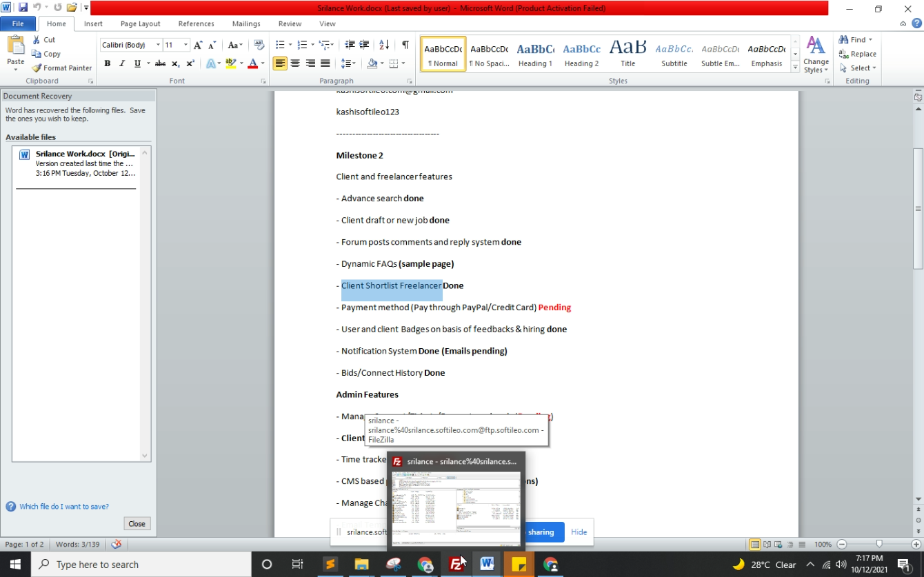Viewport: 924px width, 577px height.
Task: Toggle Italic formatting
Action: [x=122, y=63]
